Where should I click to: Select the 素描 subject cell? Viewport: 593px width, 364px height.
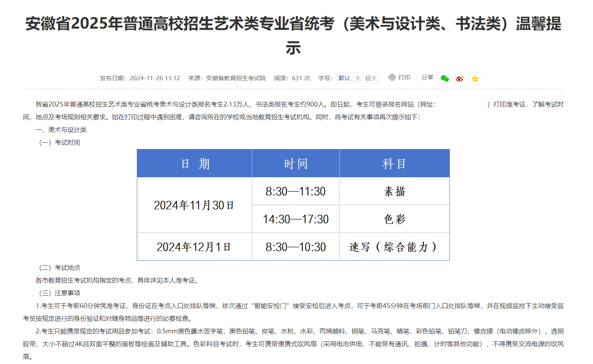394,192
